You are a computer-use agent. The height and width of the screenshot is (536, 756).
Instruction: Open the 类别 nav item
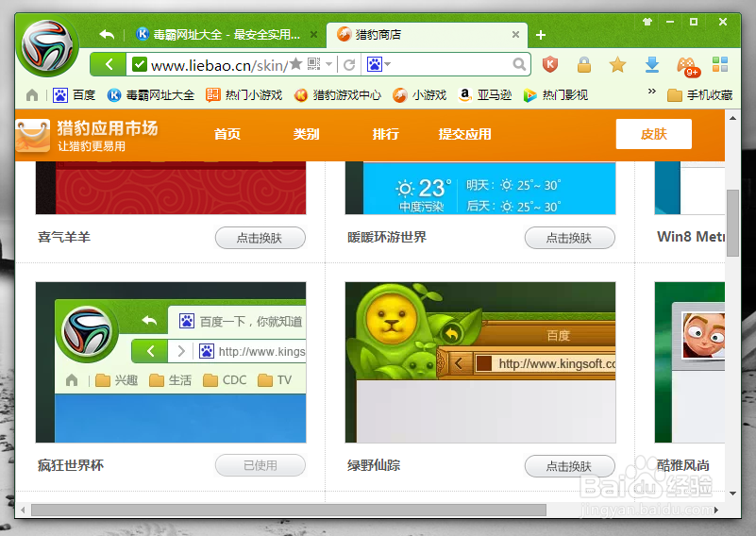pyautogui.click(x=306, y=134)
